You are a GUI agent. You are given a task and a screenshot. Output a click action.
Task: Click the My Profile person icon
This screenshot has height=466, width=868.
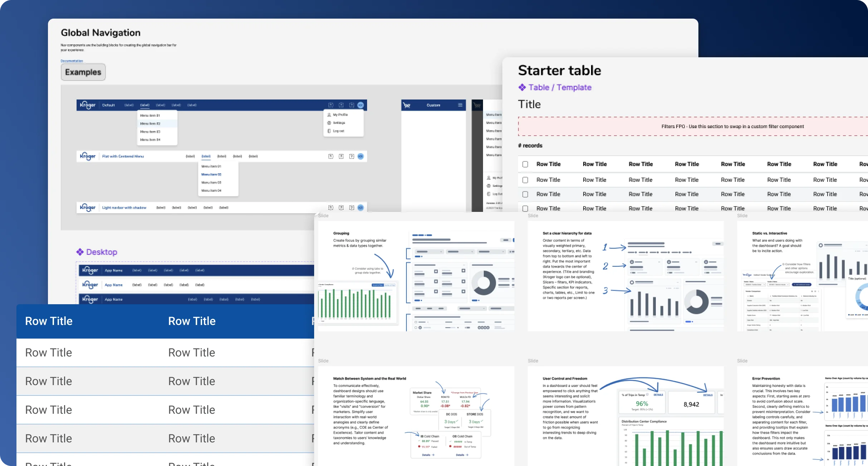click(x=328, y=115)
